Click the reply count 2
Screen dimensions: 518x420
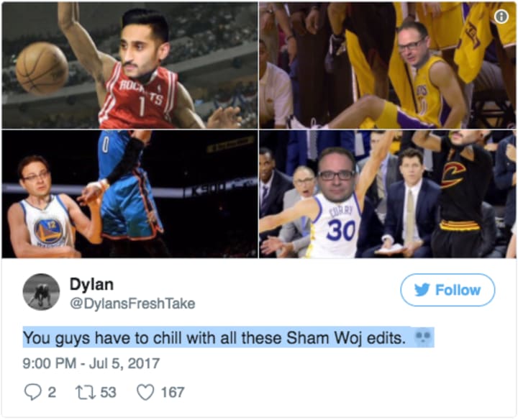[x=52, y=392]
